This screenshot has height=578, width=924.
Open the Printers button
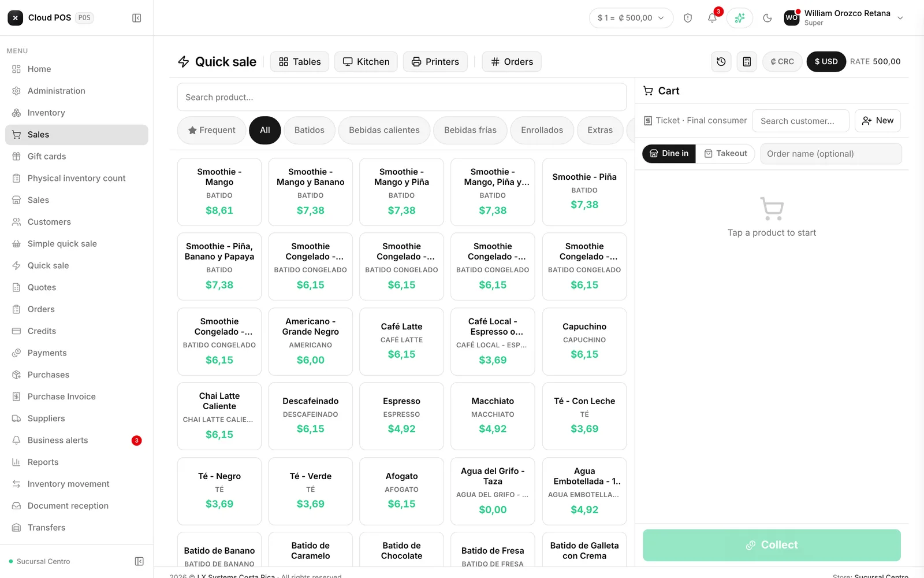point(435,61)
